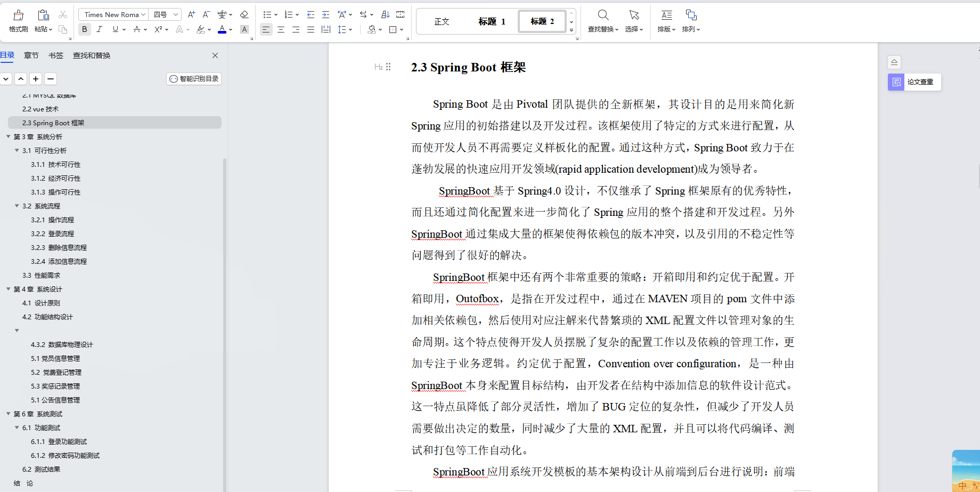Collapse 第3章 系统分析 in outline
The image size is (980, 492).
click(x=9, y=136)
